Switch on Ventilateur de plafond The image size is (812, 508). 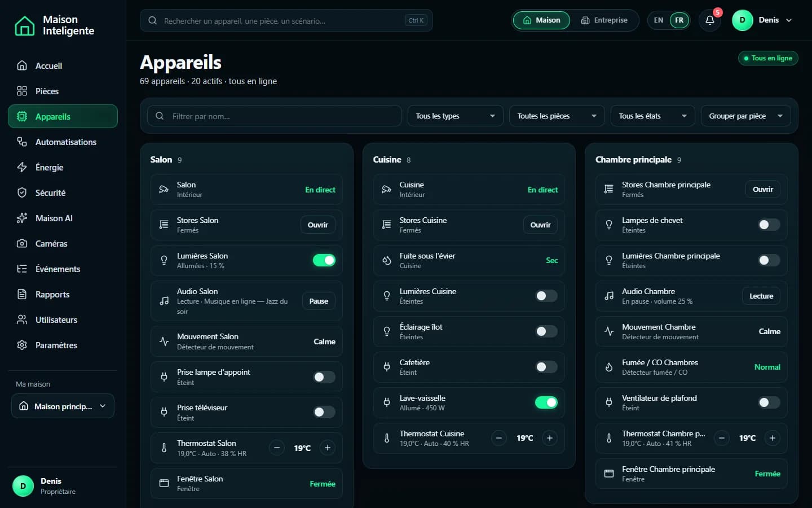pyautogui.click(x=769, y=402)
